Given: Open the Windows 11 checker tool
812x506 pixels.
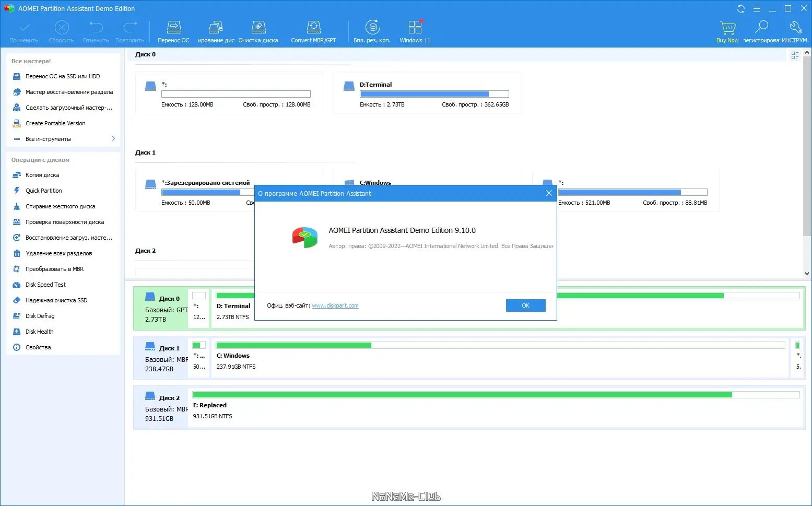Looking at the screenshot, I should [415, 32].
